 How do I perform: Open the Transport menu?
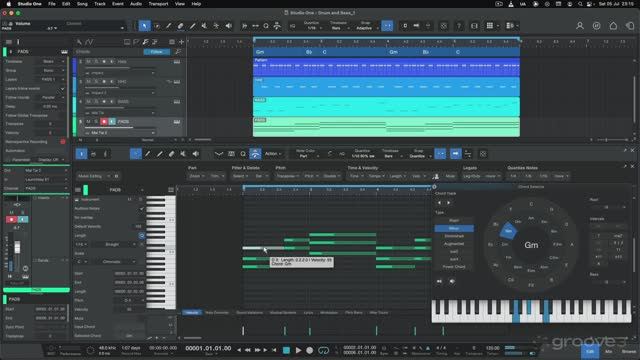pyautogui.click(x=158, y=4)
